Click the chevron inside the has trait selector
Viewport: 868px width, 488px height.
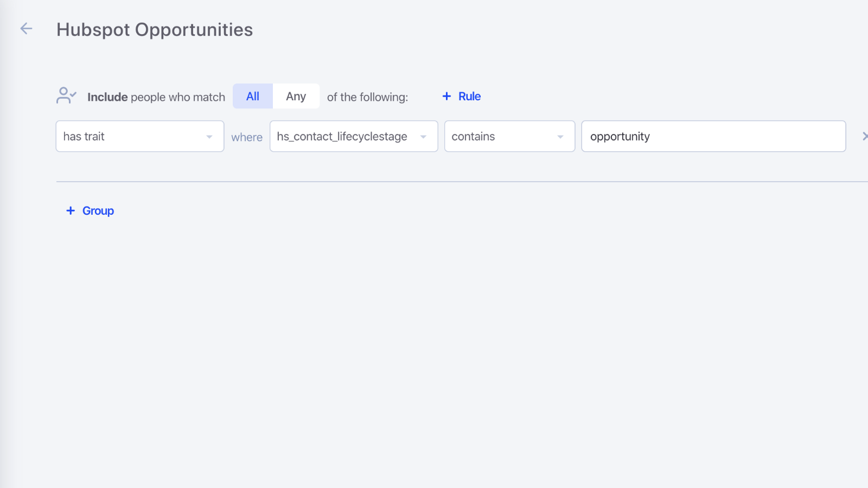(x=209, y=137)
